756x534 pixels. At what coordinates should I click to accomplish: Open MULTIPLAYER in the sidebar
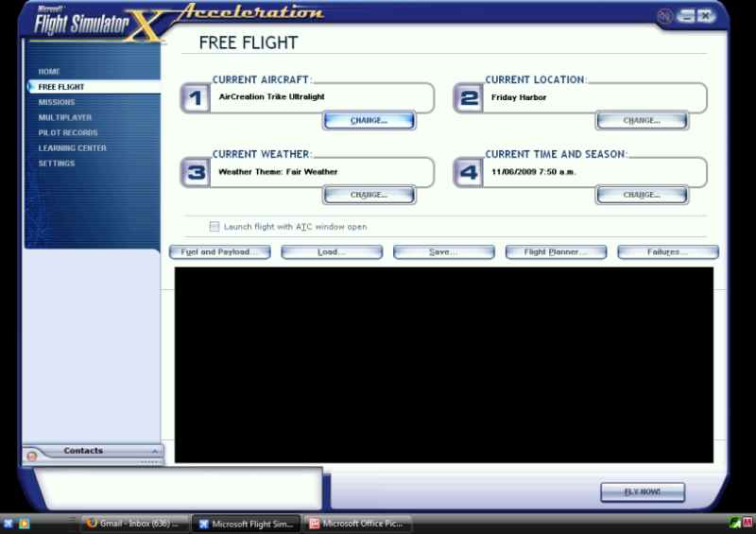[65, 117]
